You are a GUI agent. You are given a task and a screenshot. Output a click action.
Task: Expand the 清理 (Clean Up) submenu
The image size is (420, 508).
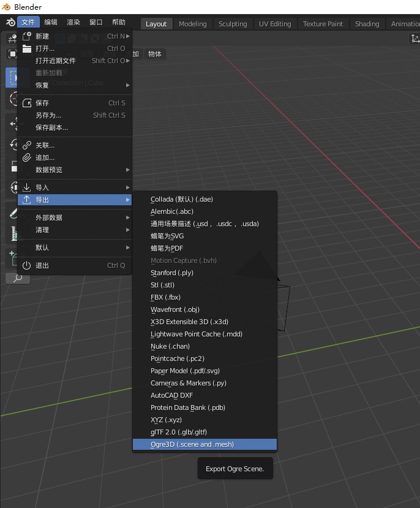tap(75, 230)
